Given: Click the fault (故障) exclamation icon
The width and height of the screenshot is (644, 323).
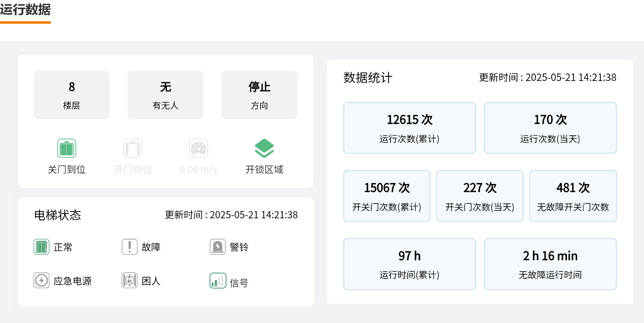Looking at the screenshot, I should (x=130, y=247).
